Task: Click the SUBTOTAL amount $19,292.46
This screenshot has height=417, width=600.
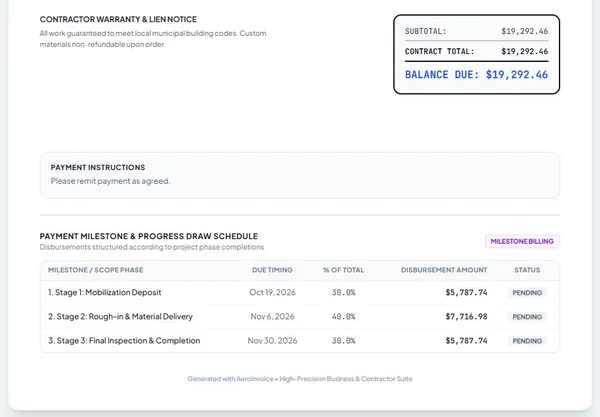Action: pos(525,31)
